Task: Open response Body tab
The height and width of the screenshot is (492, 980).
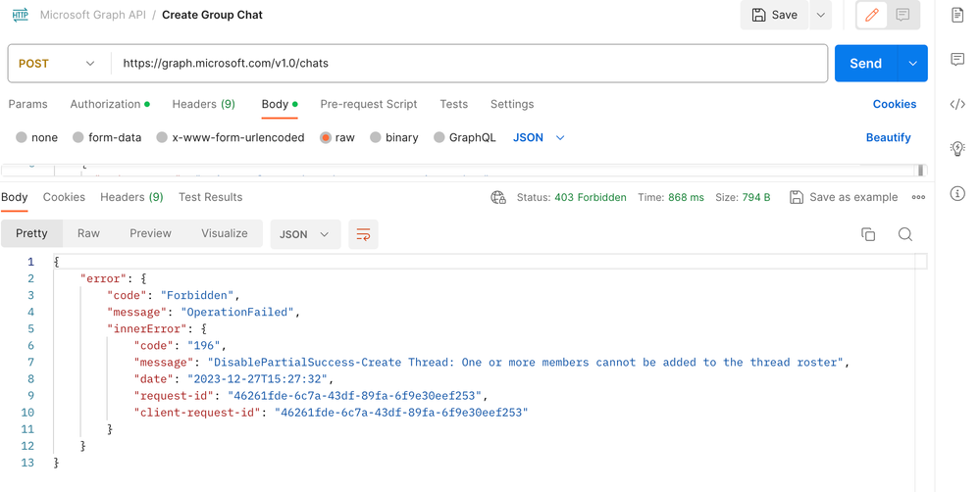Action: 15,197
